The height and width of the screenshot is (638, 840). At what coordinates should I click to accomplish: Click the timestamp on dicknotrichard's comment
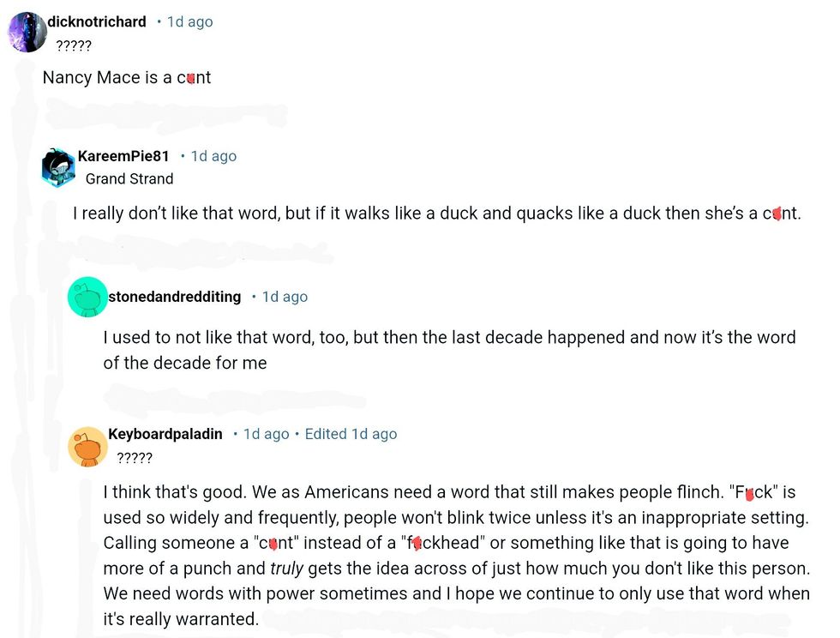[x=189, y=21]
